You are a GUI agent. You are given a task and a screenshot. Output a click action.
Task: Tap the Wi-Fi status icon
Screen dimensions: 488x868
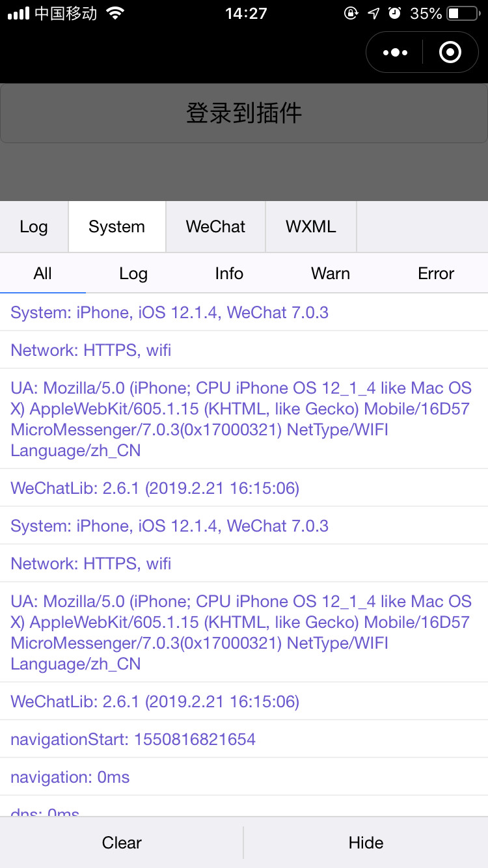pos(115,13)
